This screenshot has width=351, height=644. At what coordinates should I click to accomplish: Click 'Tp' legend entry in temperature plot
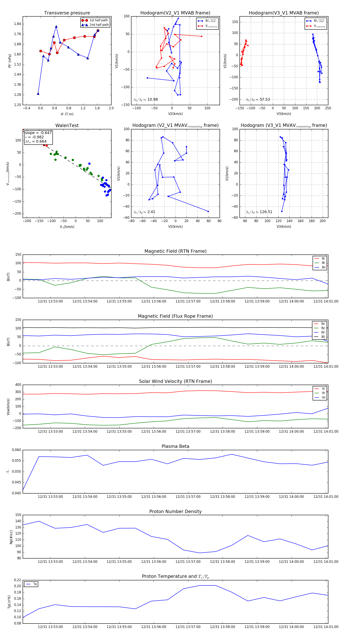point(31,584)
